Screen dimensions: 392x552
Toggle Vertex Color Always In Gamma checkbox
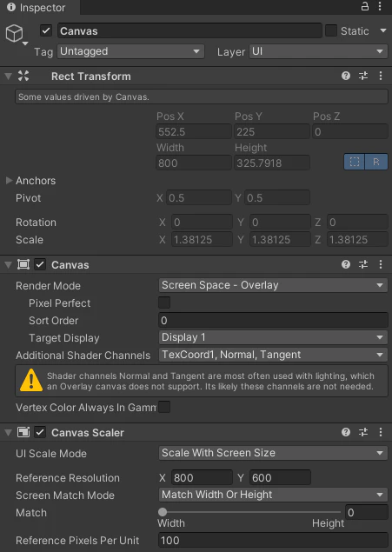click(164, 407)
